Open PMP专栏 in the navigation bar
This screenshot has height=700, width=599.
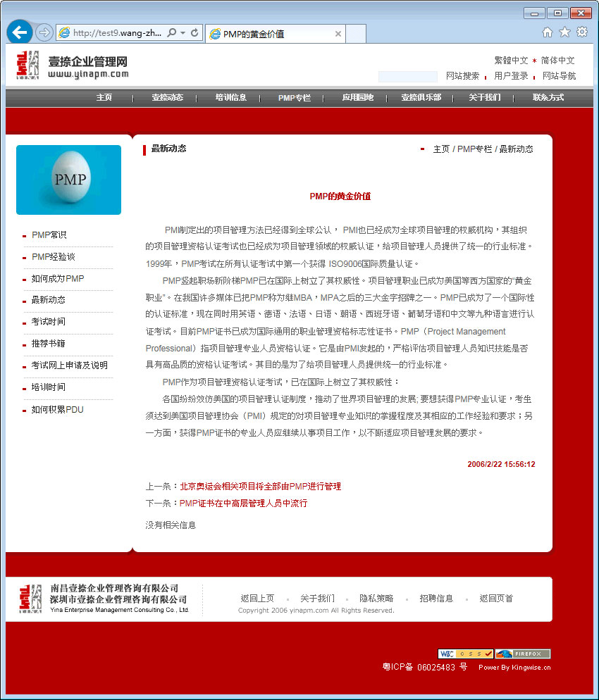[x=295, y=98]
